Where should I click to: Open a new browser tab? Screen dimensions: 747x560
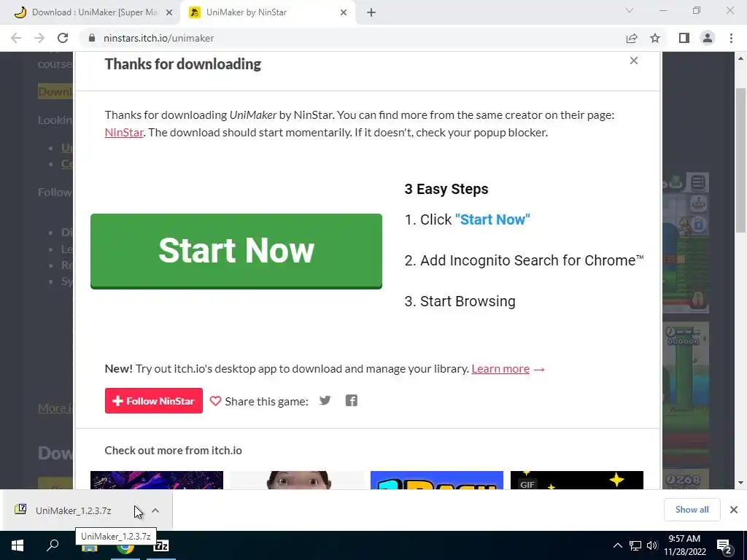tap(371, 12)
